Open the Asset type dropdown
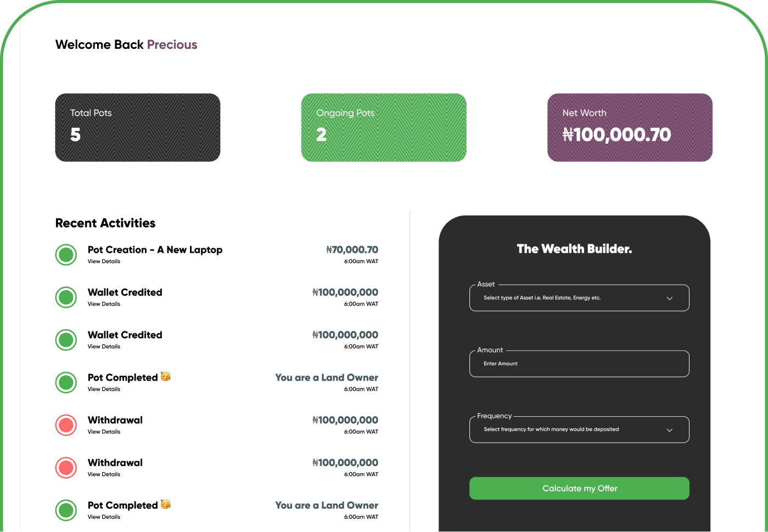The image size is (768, 532). pos(579,298)
